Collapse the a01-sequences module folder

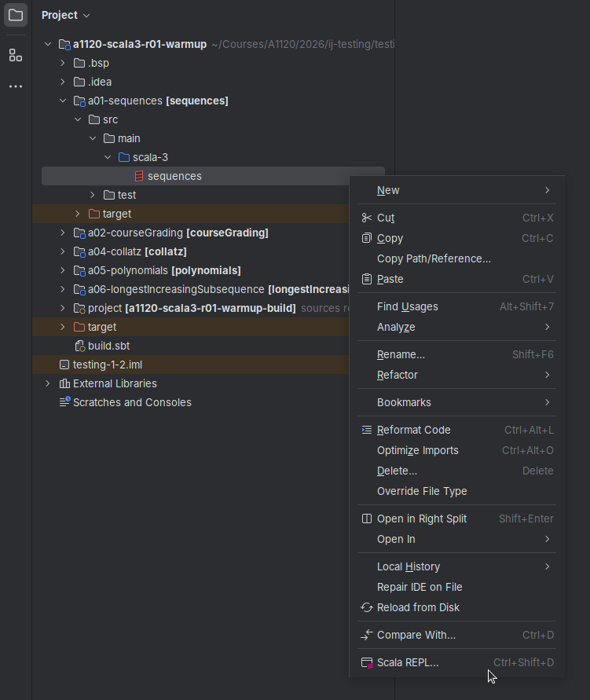coord(63,101)
